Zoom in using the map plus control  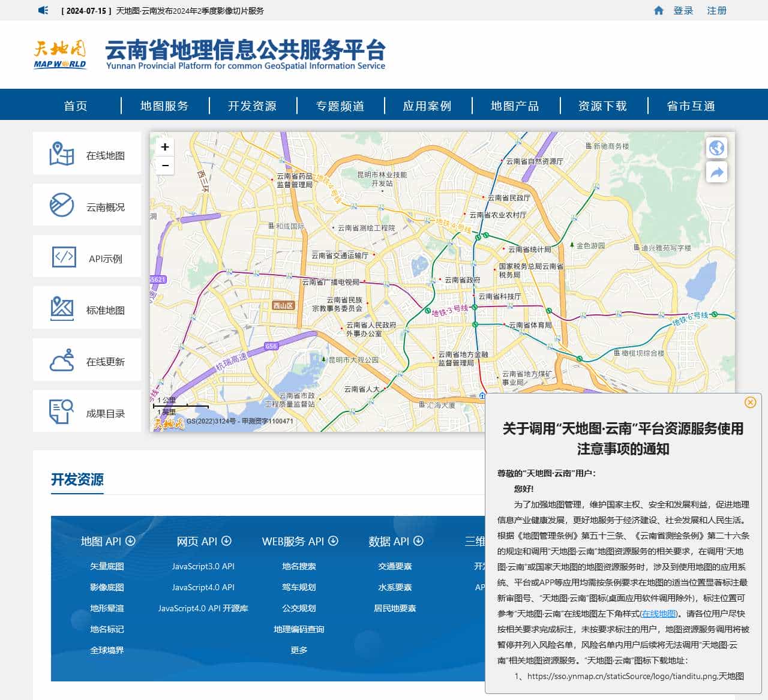click(164, 147)
